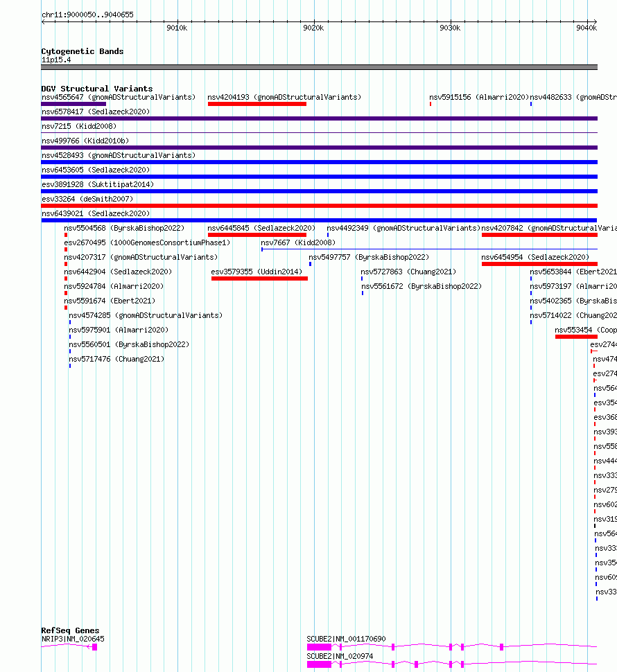This screenshot has height=672, width=617.
Task: Open variant nsv5497757 (ByrskaBishop2022)
Action: [x=369, y=258]
